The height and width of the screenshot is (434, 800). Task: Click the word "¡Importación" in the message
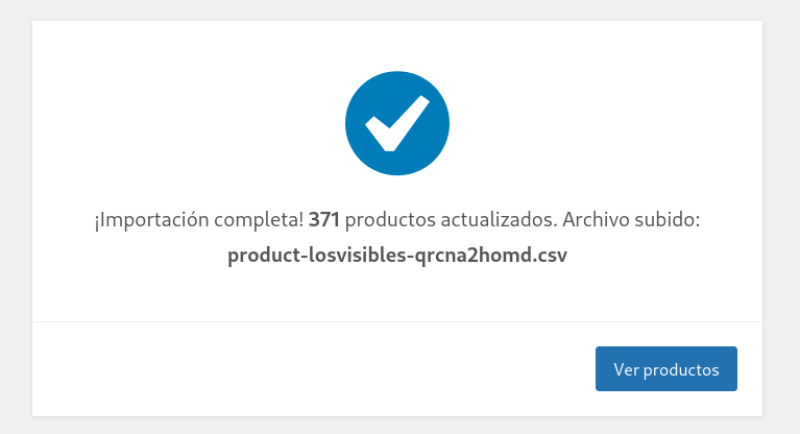click(148, 220)
